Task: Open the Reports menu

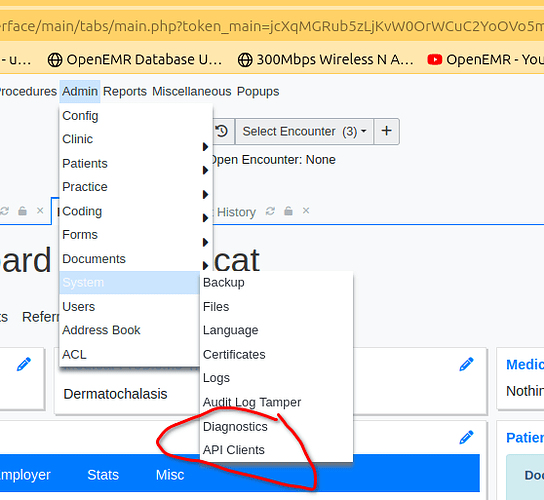Action: (x=125, y=92)
